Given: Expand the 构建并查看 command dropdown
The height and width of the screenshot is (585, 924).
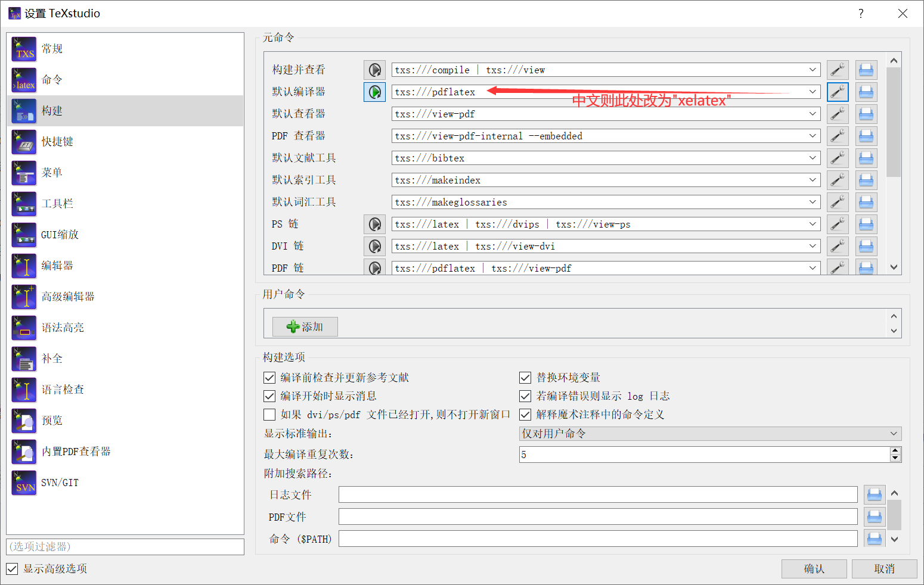Looking at the screenshot, I should tap(813, 70).
